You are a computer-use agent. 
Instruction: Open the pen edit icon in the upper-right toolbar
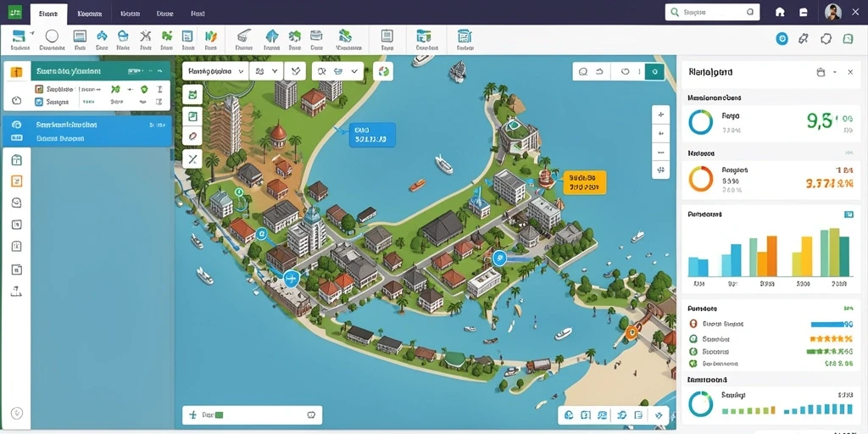804,38
